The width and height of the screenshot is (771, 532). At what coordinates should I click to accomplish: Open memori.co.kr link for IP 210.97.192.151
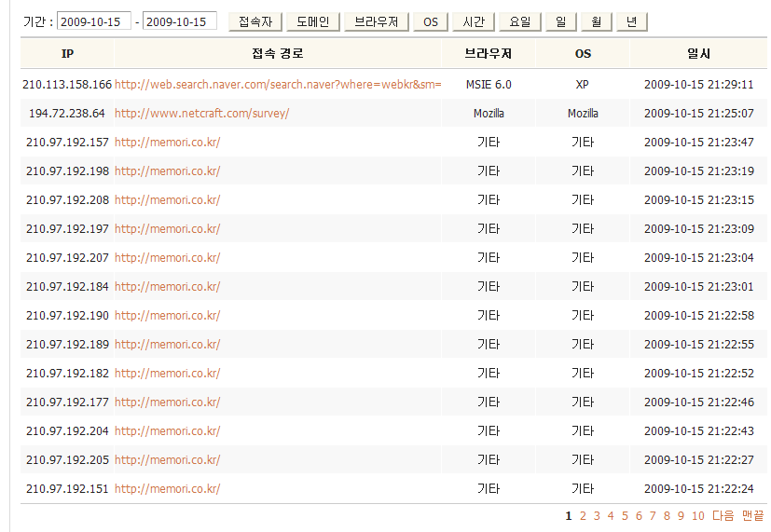click(167, 489)
